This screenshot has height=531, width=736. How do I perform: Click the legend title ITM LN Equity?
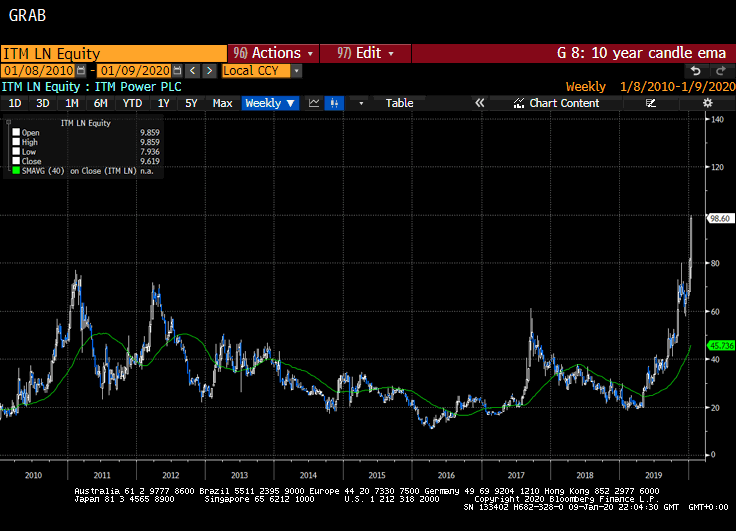[x=85, y=123]
